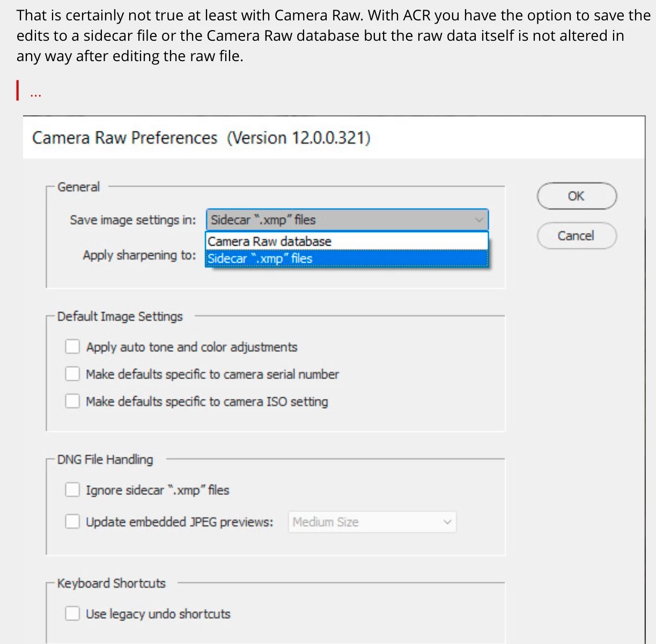Click the Save image settings in label
The height and width of the screenshot is (644, 656).
(x=133, y=220)
